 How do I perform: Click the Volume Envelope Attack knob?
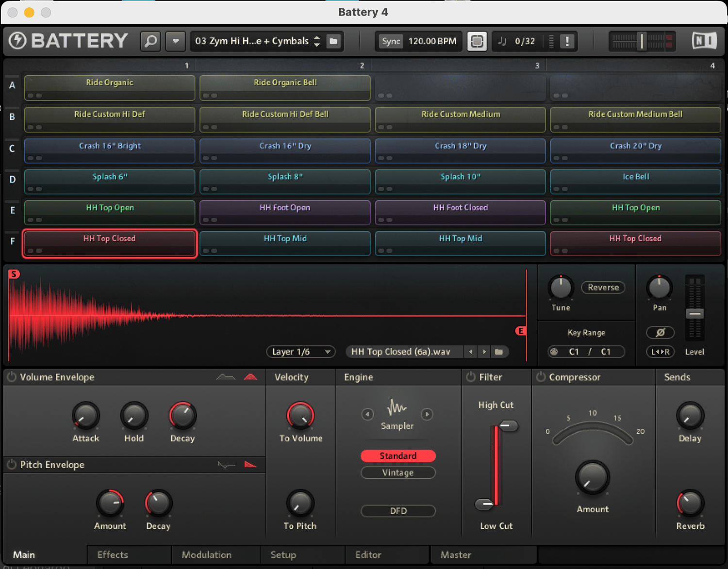tap(86, 416)
